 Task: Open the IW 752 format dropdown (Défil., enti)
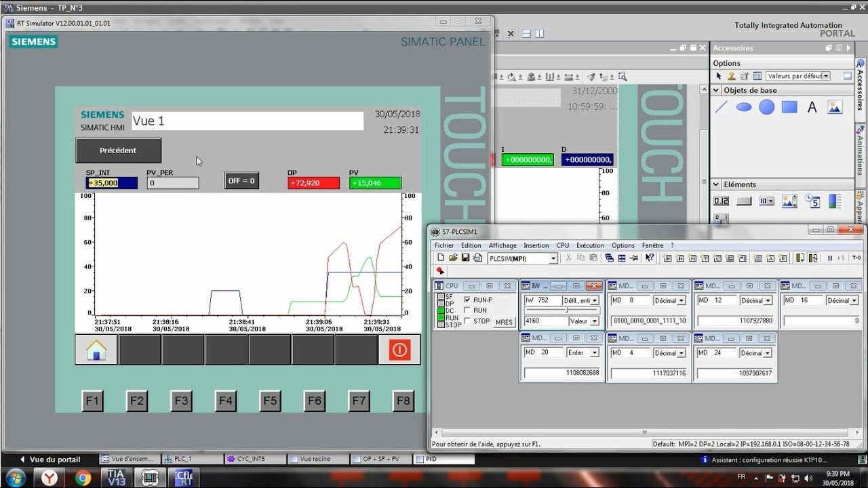[x=595, y=300]
